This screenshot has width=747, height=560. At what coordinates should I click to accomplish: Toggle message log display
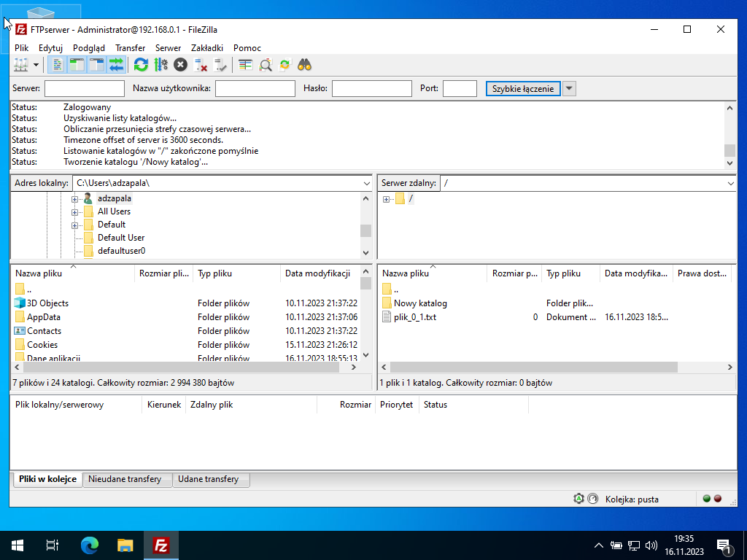(57, 65)
